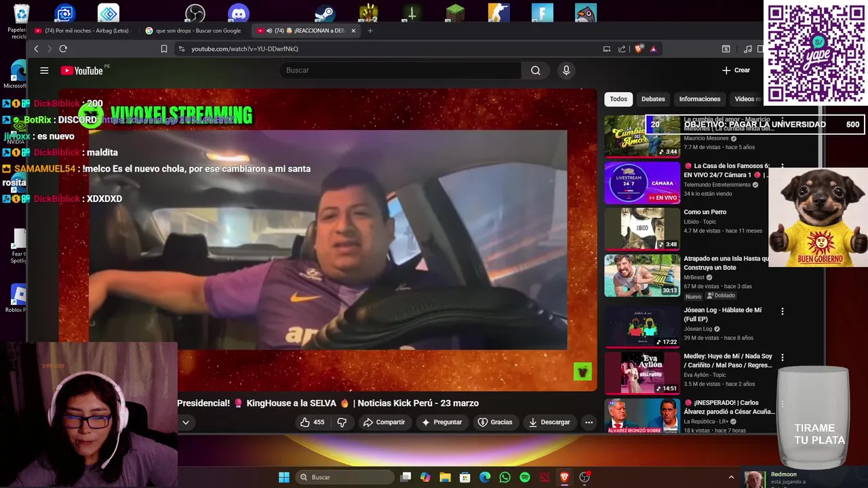The width and height of the screenshot is (868, 488).
Task: Open Spotify from the taskbar
Action: (525, 477)
